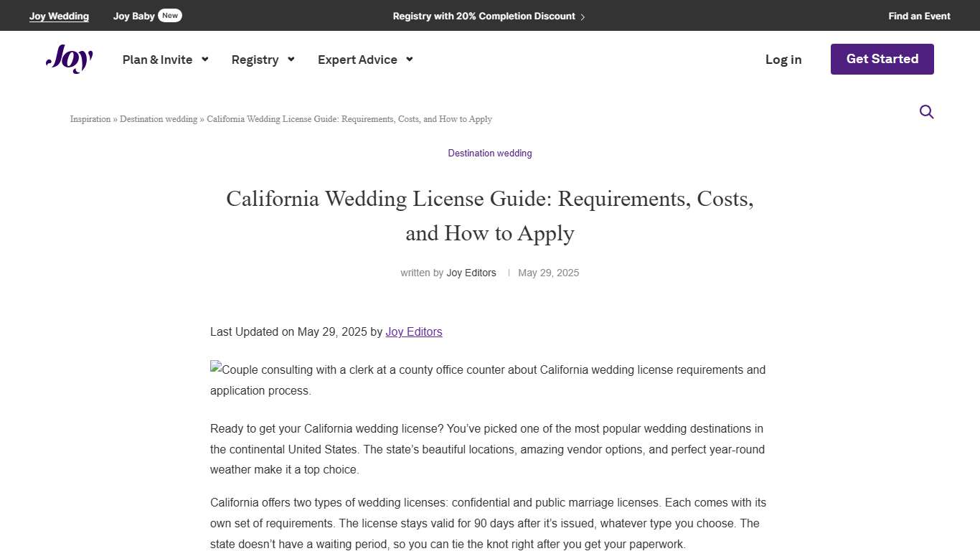
Task: Click the Registry 20% Completion Discount banner
Action: pos(484,16)
